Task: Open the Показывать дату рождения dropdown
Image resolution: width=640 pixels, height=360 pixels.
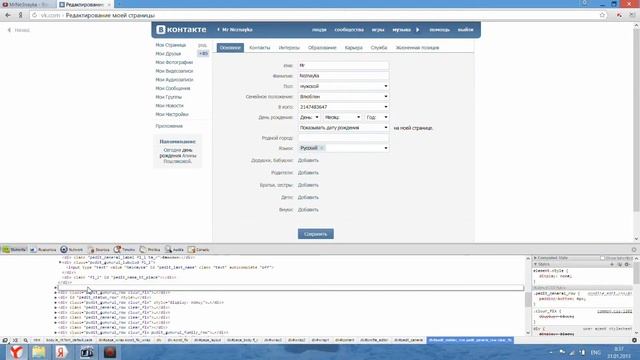Action: coord(343,128)
